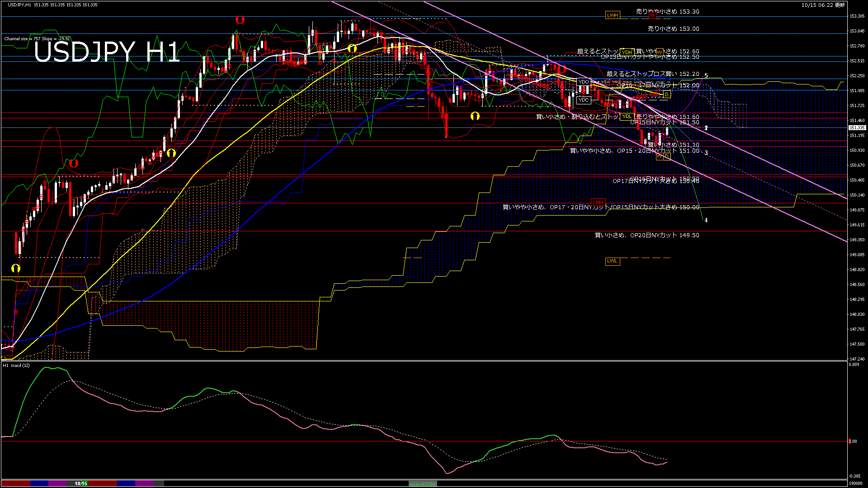Click the 10/15 date marker on the timeline
The image size is (868, 488).
(81, 483)
